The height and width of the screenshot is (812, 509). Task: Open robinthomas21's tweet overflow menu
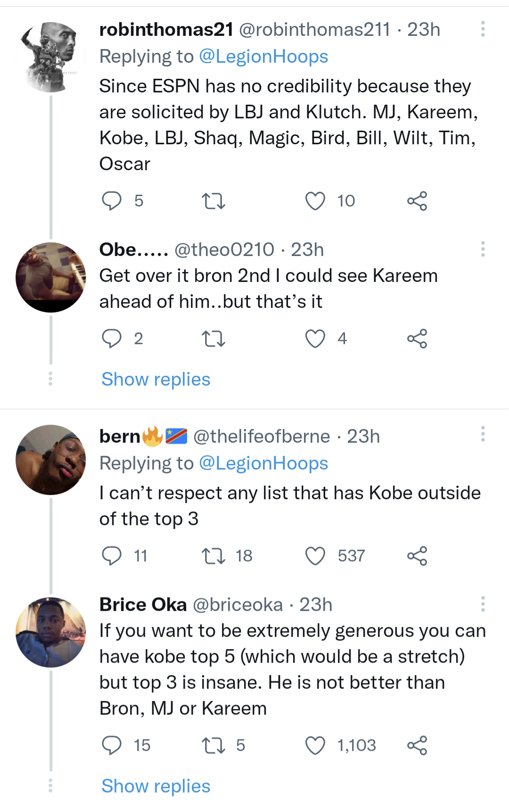[x=483, y=29]
